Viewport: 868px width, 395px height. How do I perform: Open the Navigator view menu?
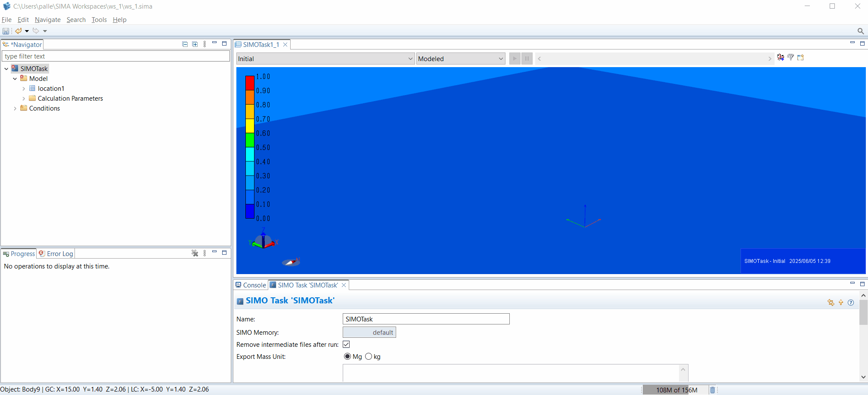coord(205,44)
